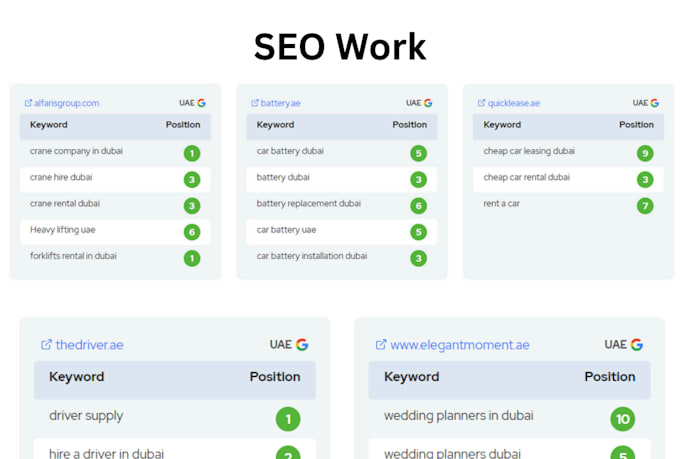Click Keyword column header in quicklease.ae card

coord(502,125)
